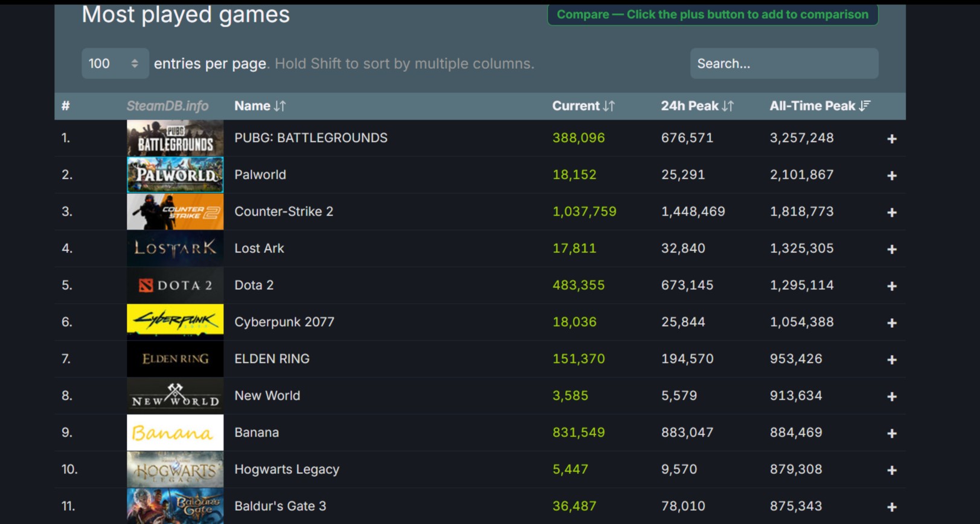
Task: Click current players value 831,549
Action: point(578,433)
